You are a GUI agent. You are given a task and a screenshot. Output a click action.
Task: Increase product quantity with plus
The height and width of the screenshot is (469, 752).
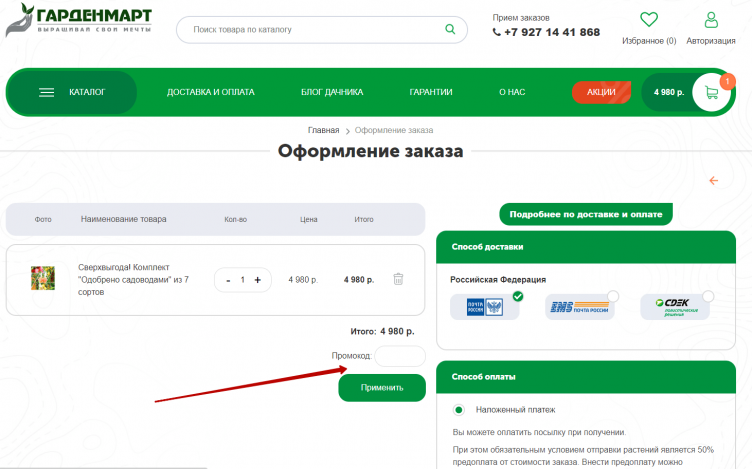[x=258, y=280]
